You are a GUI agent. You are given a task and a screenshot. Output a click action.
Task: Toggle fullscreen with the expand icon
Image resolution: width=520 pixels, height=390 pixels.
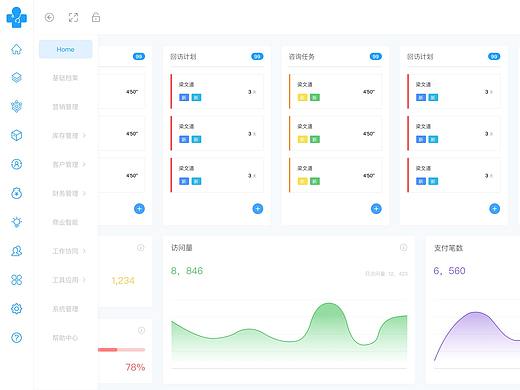pyautogui.click(x=73, y=17)
